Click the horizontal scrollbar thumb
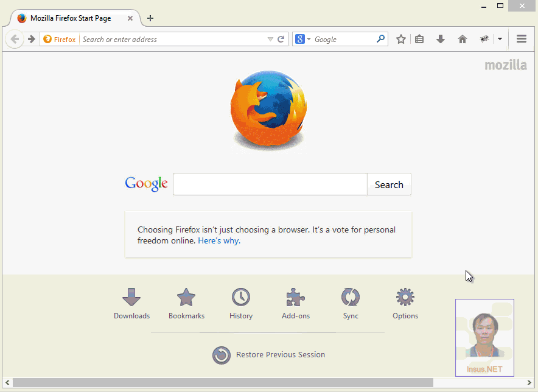Screen dimensions: 538x392 tap(223, 382)
